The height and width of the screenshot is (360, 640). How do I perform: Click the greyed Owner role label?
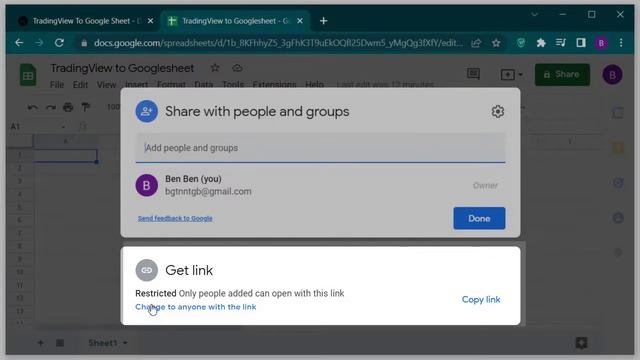click(x=485, y=186)
